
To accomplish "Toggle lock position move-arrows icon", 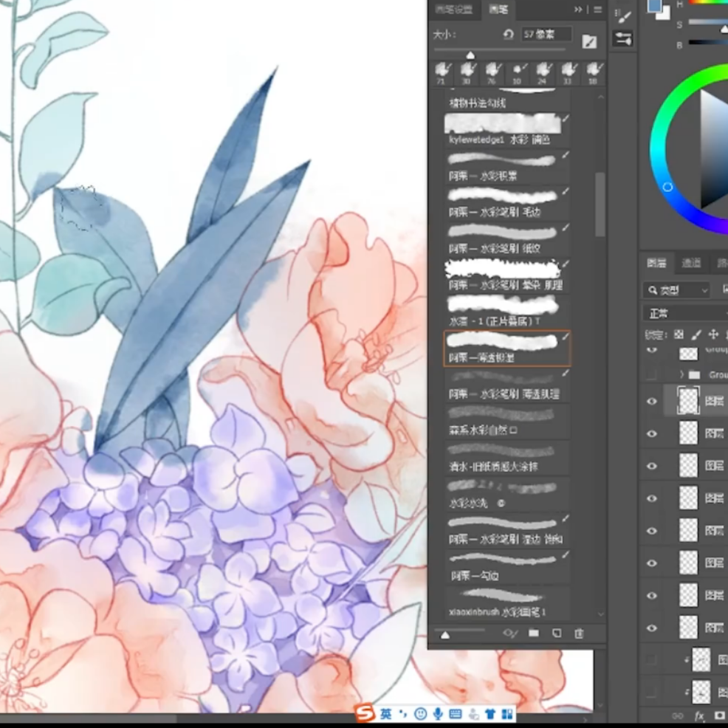I will click(x=713, y=334).
